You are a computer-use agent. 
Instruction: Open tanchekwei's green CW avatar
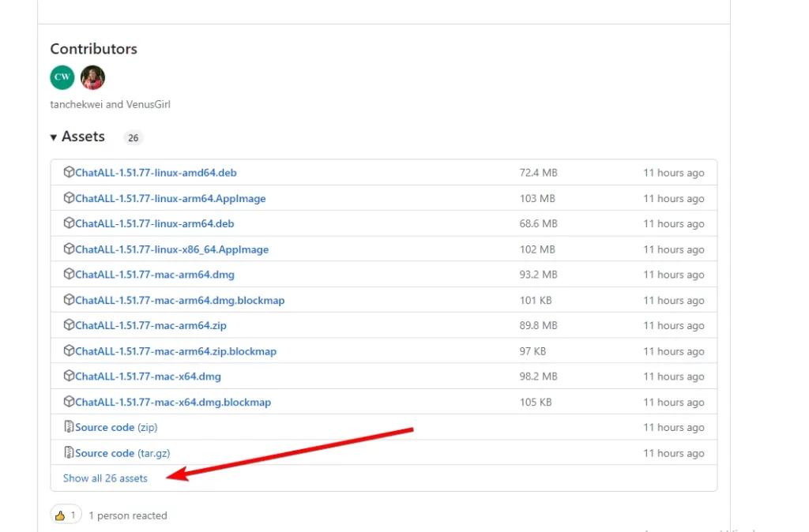coord(62,77)
